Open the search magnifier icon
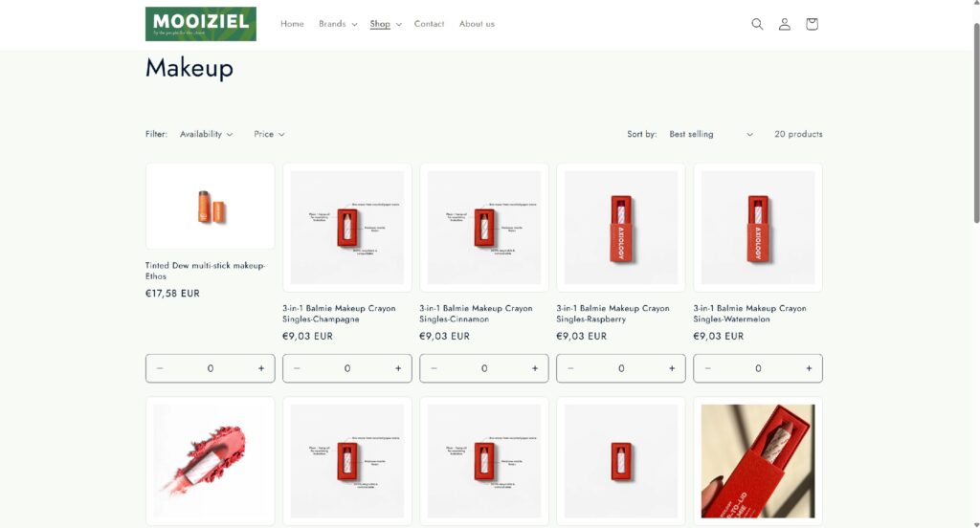 tap(757, 24)
